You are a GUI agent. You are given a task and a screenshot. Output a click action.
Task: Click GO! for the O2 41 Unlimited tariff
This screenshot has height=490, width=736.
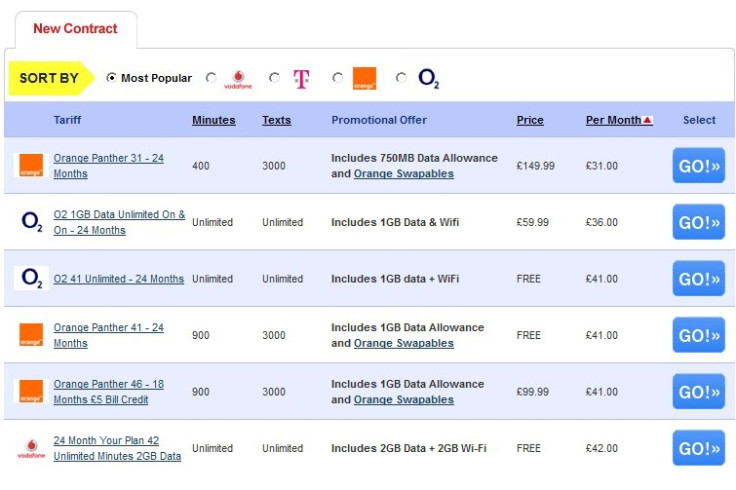(x=698, y=279)
